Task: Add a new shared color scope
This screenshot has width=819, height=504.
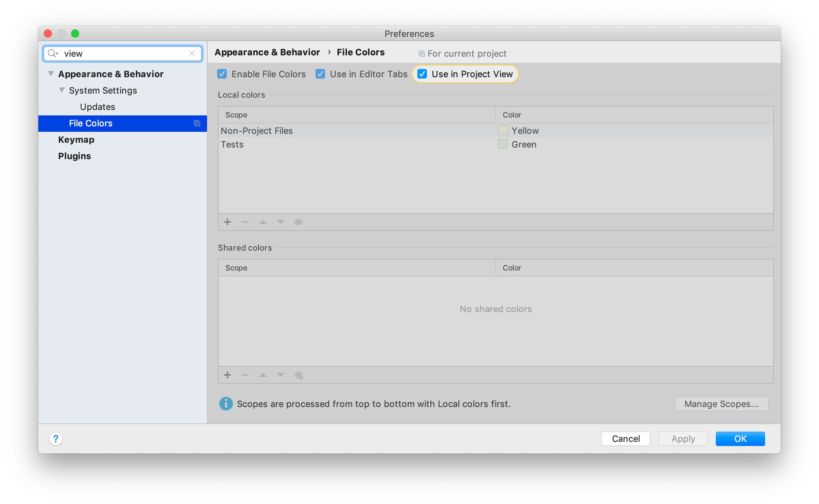Action: (x=227, y=375)
